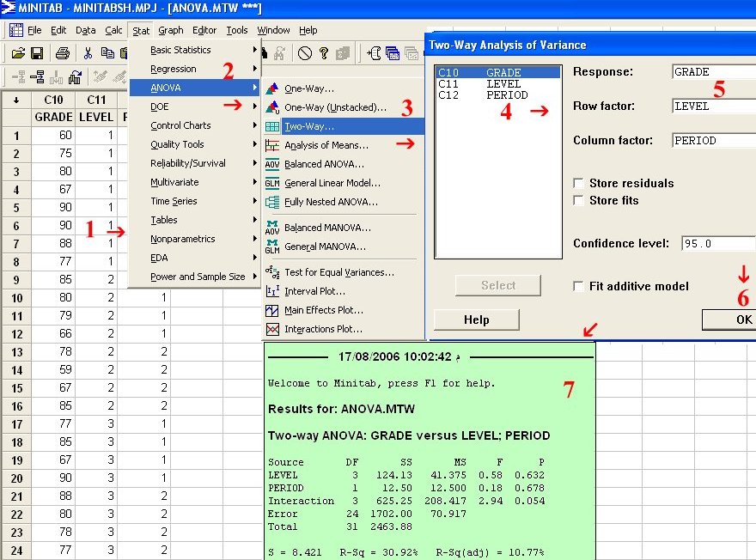Choose Interactions Plot… entry
The height and width of the screenshot is (560, 756).
point(323,329)
